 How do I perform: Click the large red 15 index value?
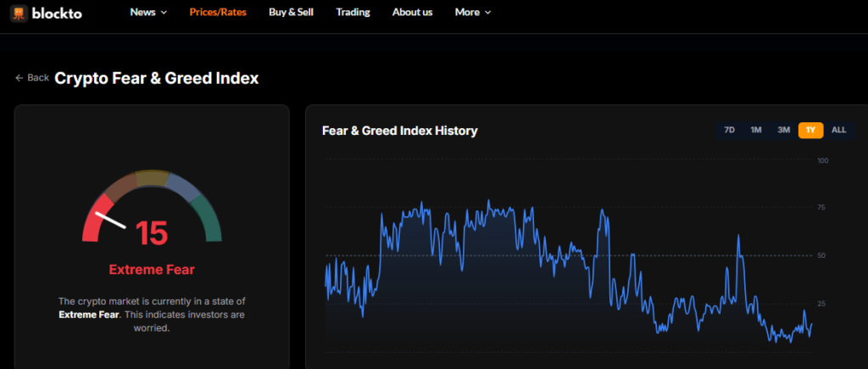click(152, 233)
